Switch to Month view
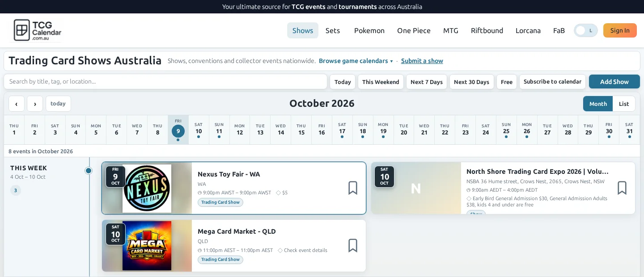Screen dimensions: 644x277 coord(598,104)
